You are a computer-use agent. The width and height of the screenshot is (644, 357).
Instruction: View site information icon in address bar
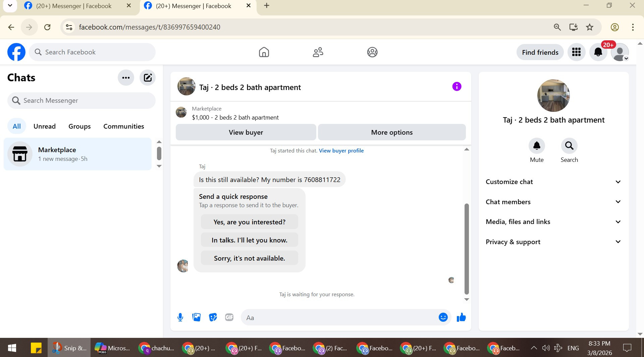point(69,27)
